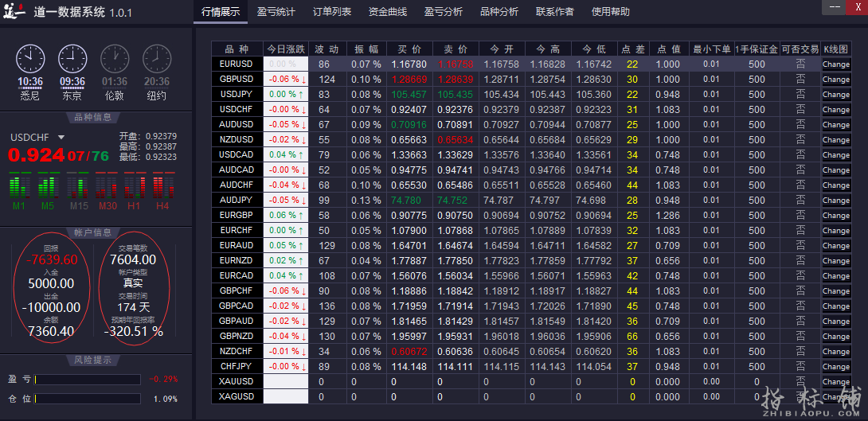Sort by 品种 column header

[x=237, y=49]
